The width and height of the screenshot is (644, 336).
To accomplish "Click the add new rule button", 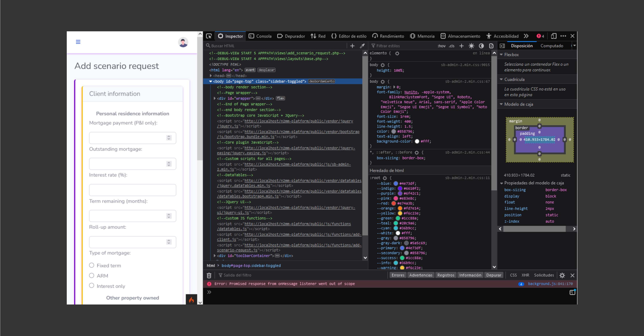I will pyautogui.click(x=463, y=46).
